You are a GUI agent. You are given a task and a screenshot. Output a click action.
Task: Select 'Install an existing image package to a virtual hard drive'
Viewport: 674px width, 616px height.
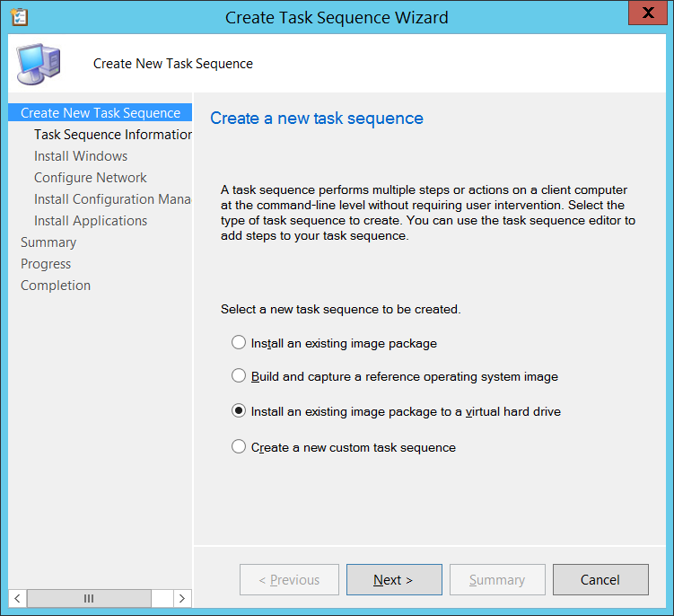click(239, 410)
